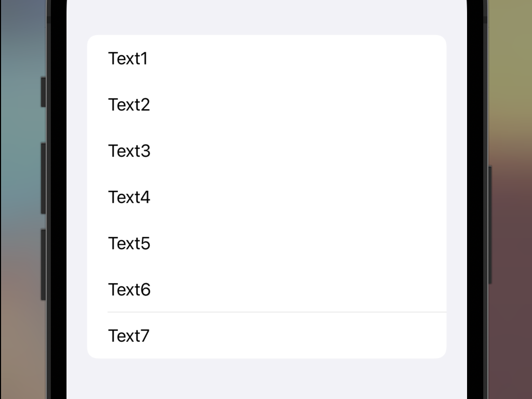Click the gray background above the list card
The image size is (532, 399).
coord(267,17)
